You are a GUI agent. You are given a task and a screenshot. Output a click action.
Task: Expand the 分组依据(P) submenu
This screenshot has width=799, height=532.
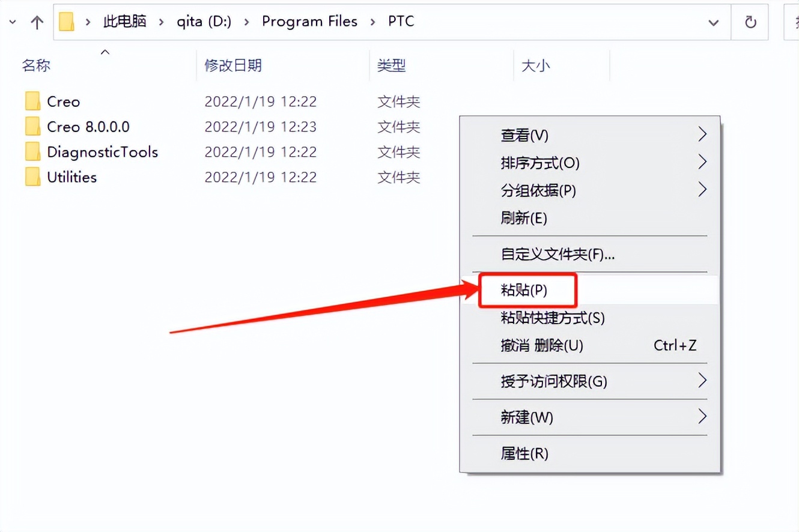pos(702,190)
